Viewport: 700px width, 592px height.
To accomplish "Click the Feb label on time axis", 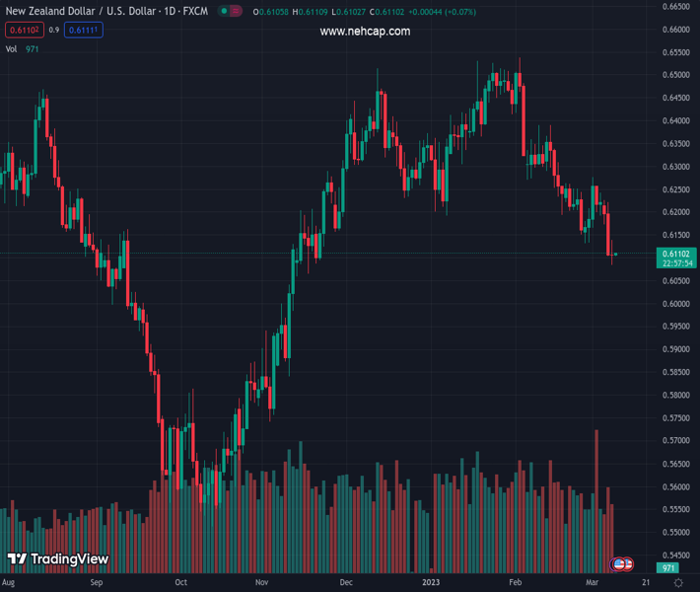I will [516, 583].
